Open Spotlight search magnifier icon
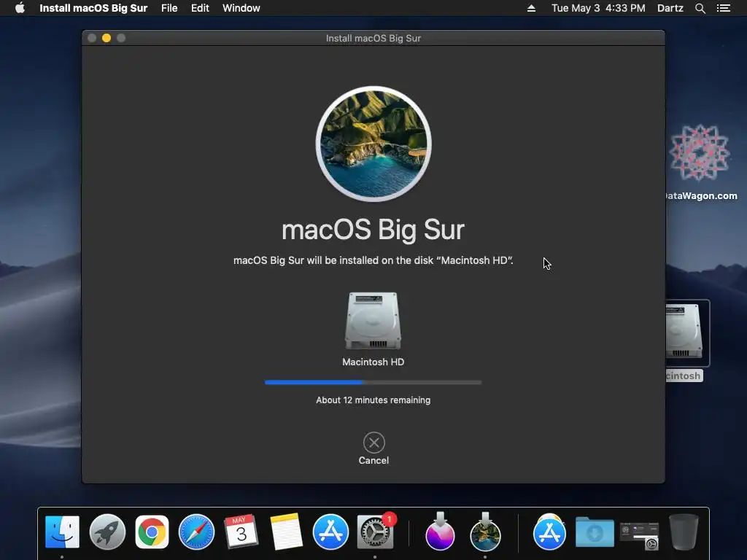This screenshot has width=747, height=560. point(700,8)
